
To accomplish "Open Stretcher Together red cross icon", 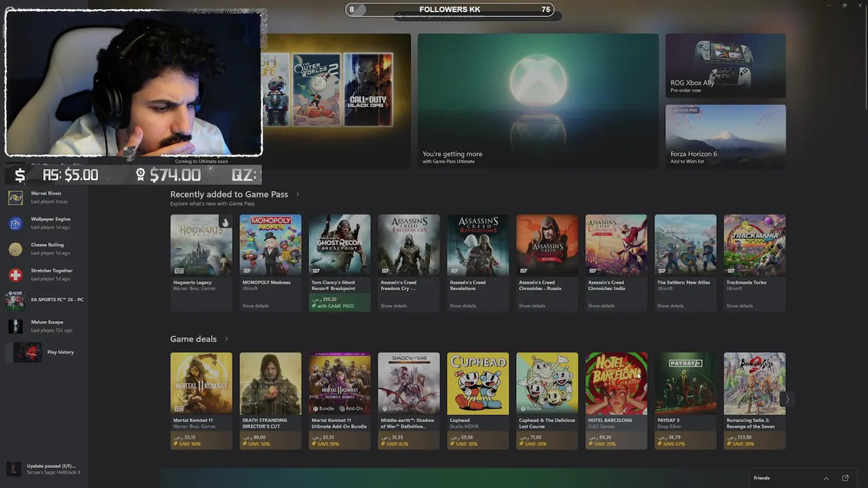I will tap(16, 274).
